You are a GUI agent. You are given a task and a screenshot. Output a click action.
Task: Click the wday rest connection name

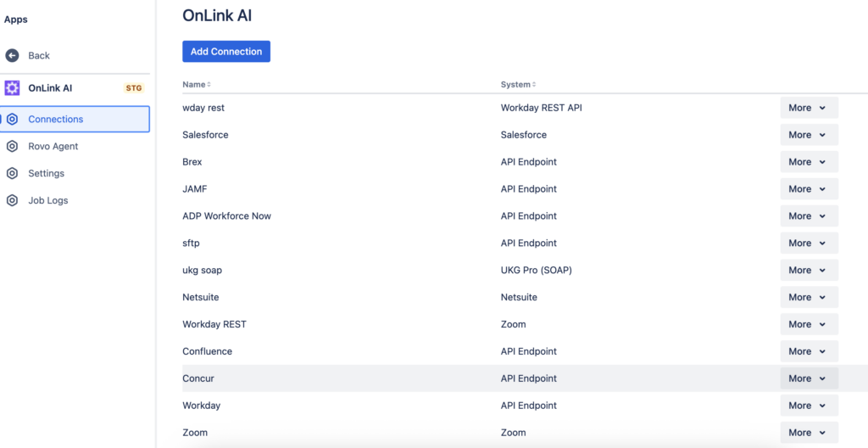point(203,108)
